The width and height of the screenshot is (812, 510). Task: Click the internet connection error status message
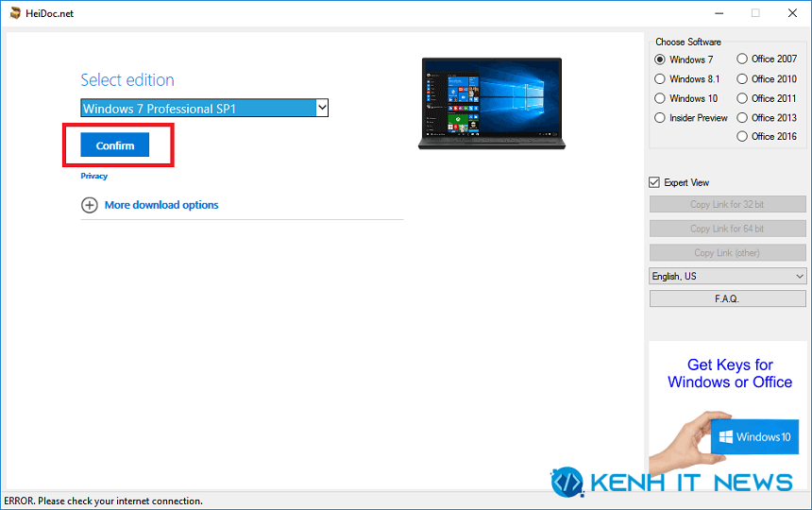(x=103, y=501)
